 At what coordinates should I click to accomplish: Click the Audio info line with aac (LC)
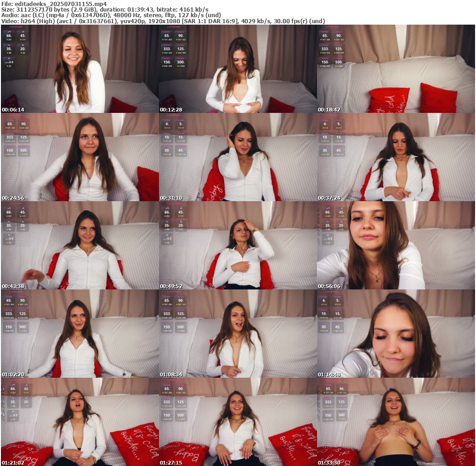pyautogui.click(x=111, y=15)
